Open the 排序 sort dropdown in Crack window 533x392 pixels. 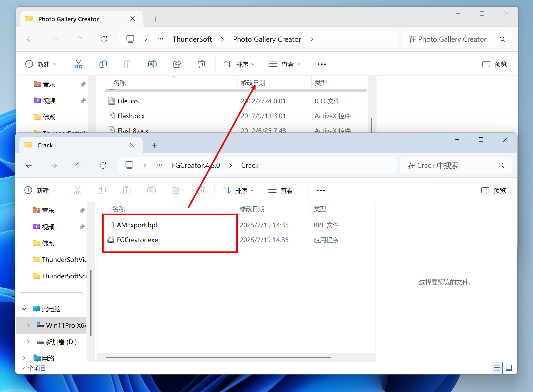238,190
